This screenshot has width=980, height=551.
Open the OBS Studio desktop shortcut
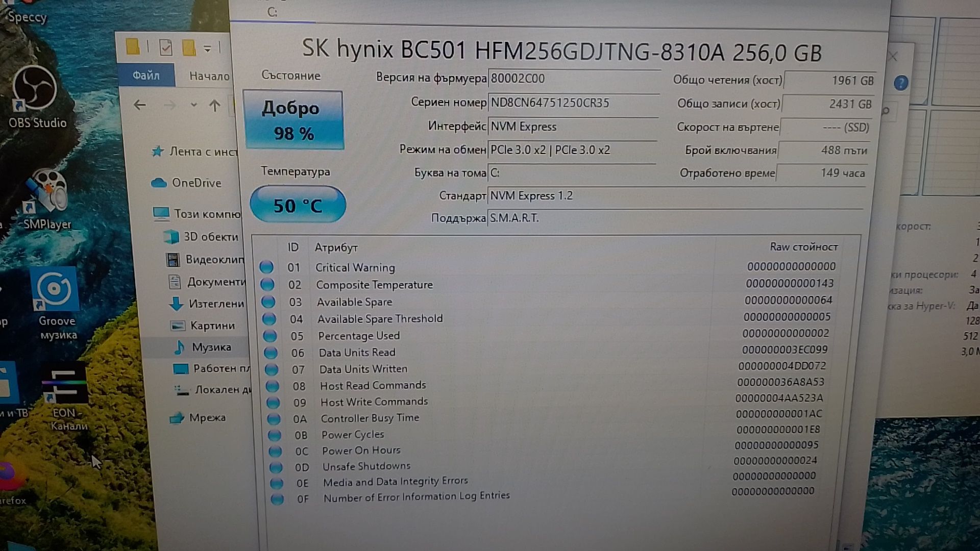tap(36, 97)
